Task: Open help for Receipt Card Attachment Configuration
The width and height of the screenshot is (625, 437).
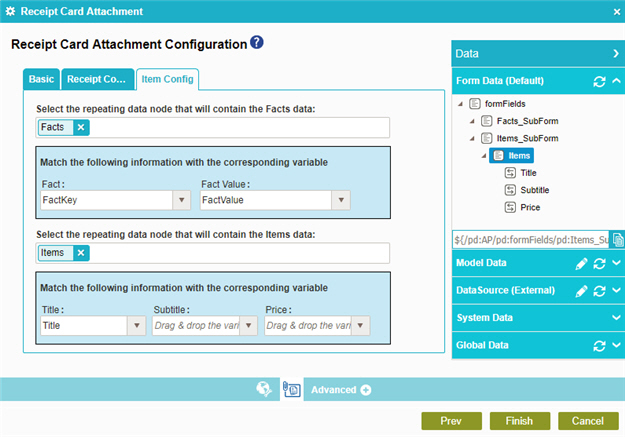Action: pos(257,42)
